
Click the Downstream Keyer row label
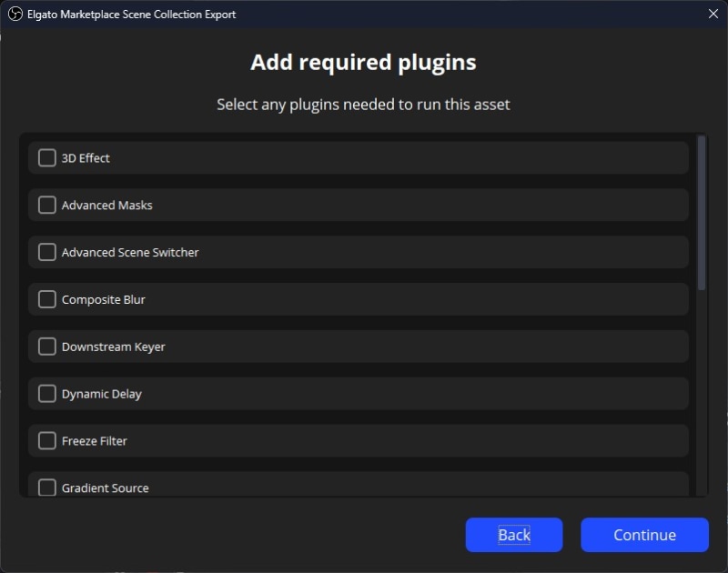[114, 347]
